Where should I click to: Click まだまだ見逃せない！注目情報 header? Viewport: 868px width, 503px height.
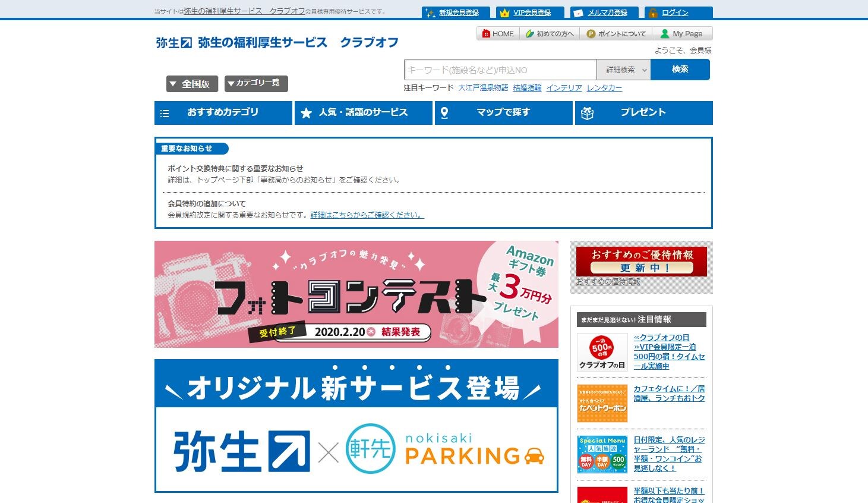tap(642, 319)
